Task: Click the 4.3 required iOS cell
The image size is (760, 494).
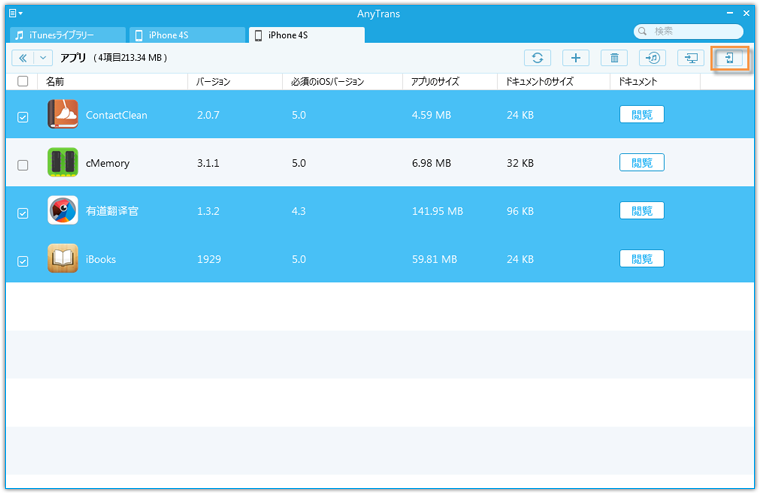Action: (x=299, y=211)
